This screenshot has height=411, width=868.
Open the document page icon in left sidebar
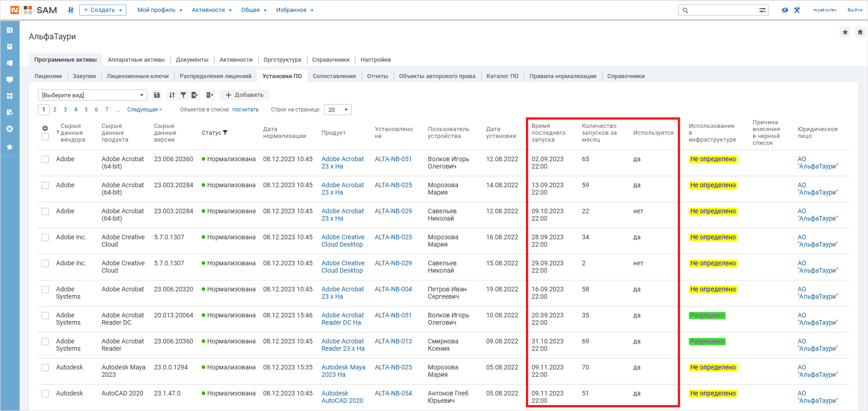click(10, 47)
